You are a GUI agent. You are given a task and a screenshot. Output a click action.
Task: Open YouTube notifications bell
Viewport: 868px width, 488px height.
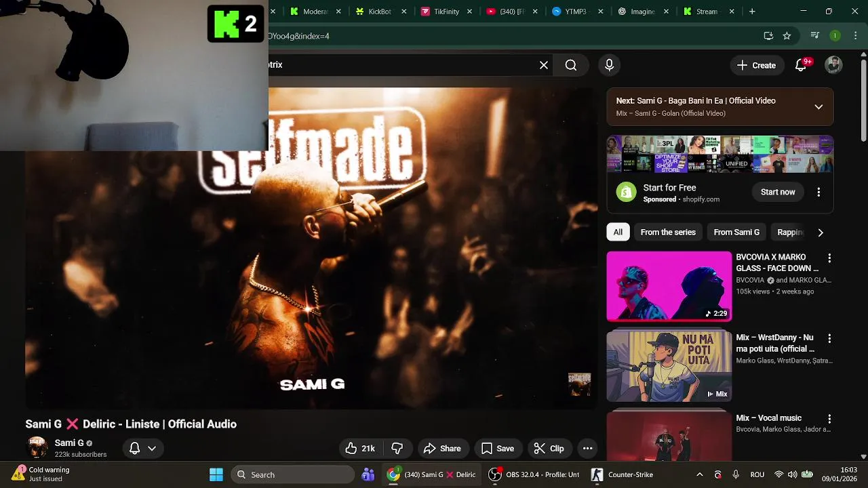point(802,65)
